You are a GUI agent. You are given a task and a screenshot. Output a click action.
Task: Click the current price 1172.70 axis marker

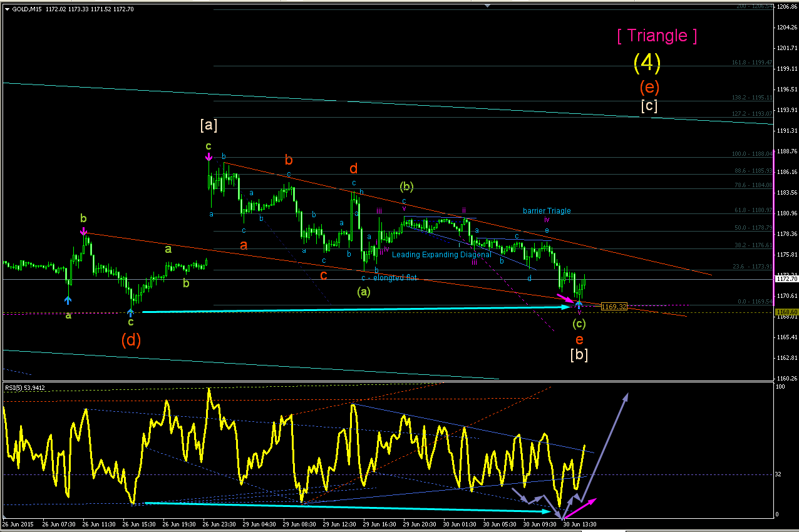pos(786,275)
